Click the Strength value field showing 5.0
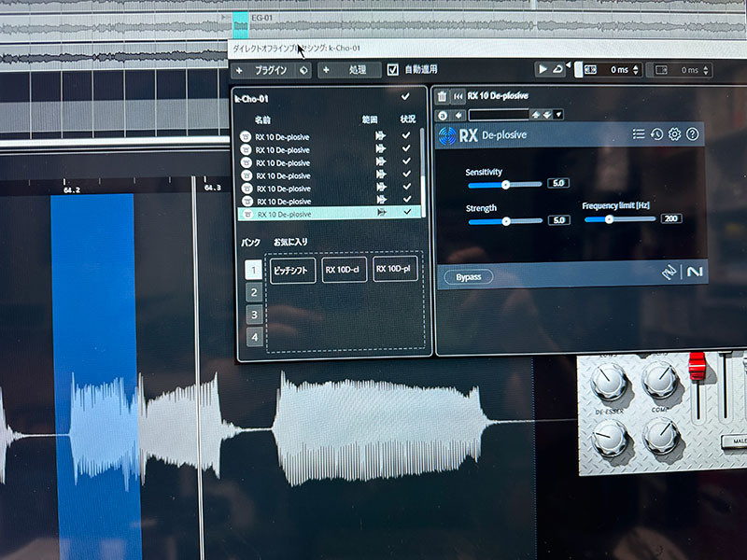747x560 pixels. tap(558, 220)
